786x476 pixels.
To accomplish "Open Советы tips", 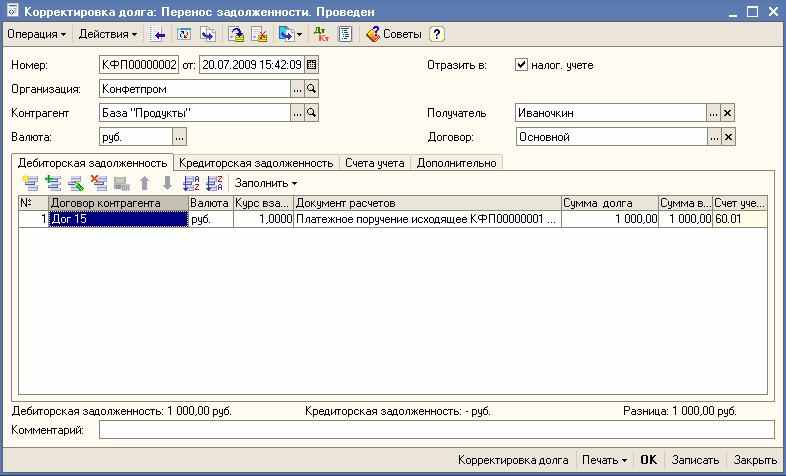I will click(x=394, y=35).
